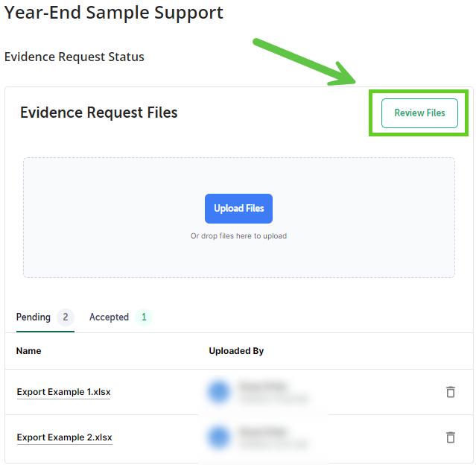476x465 pixels.
Task: Click the Pending count badge showing 2
Action: click(66, 317)
